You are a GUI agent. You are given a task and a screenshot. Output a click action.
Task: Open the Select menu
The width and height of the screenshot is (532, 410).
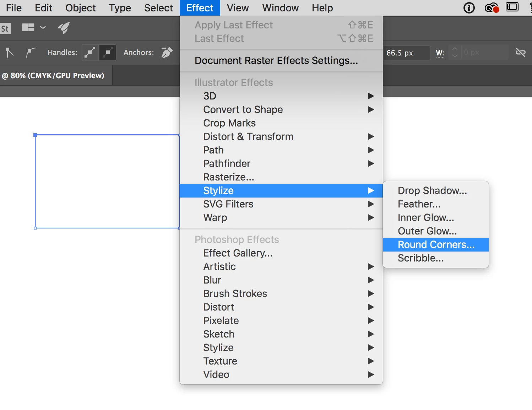click(159, 8)
